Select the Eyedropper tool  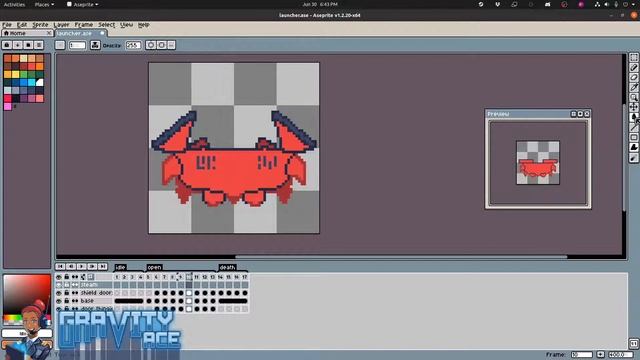(633, 87)
